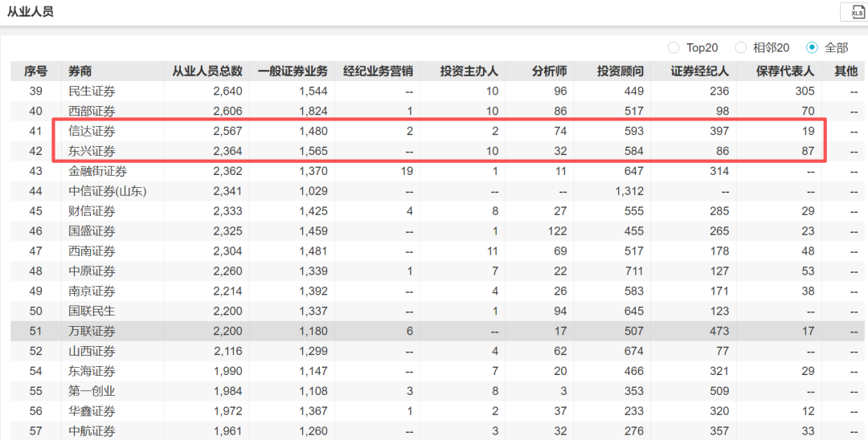Image resolution: width=868 pixels, height=440 pixels.
Task: Sort by 投资主办人 column header
Action: (x=469, y=71)
